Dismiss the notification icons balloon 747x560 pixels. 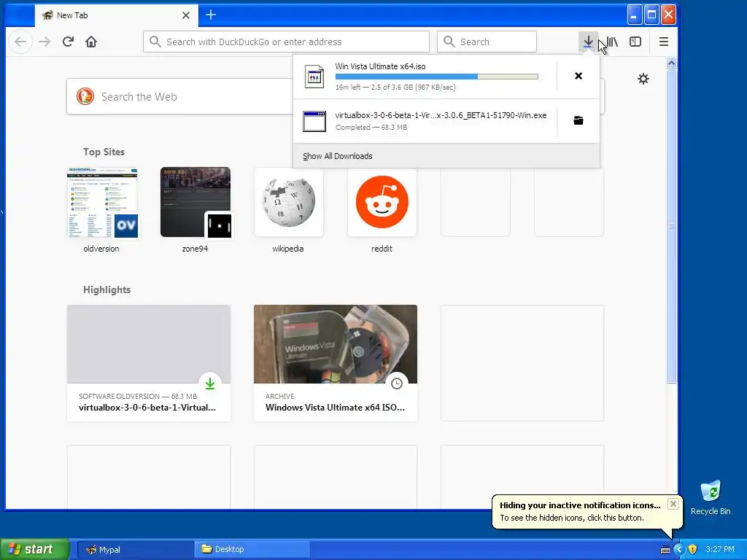click(x=673, y=504)
